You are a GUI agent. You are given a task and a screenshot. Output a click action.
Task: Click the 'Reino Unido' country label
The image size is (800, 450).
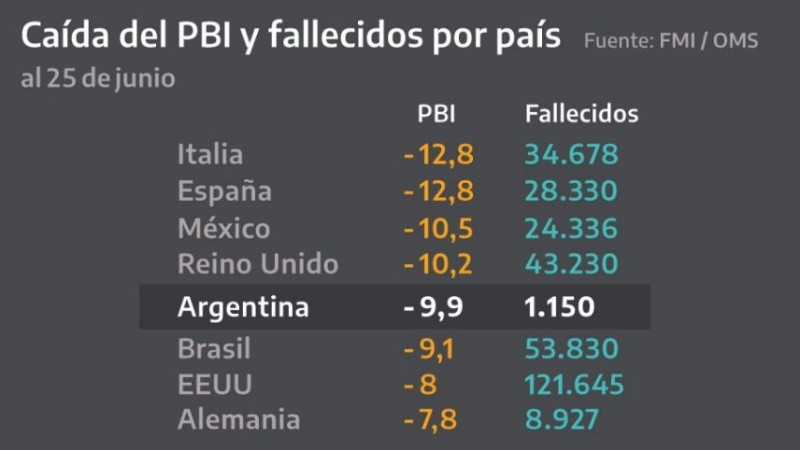(x=258, y=264)
